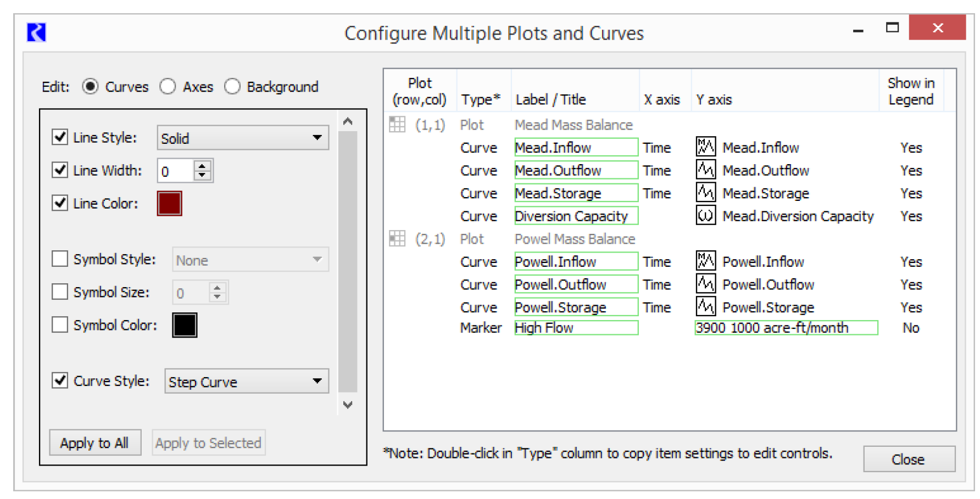Uncheck the Line Style checkbox
Screen dimensions: 980x499
pos(60,137)
